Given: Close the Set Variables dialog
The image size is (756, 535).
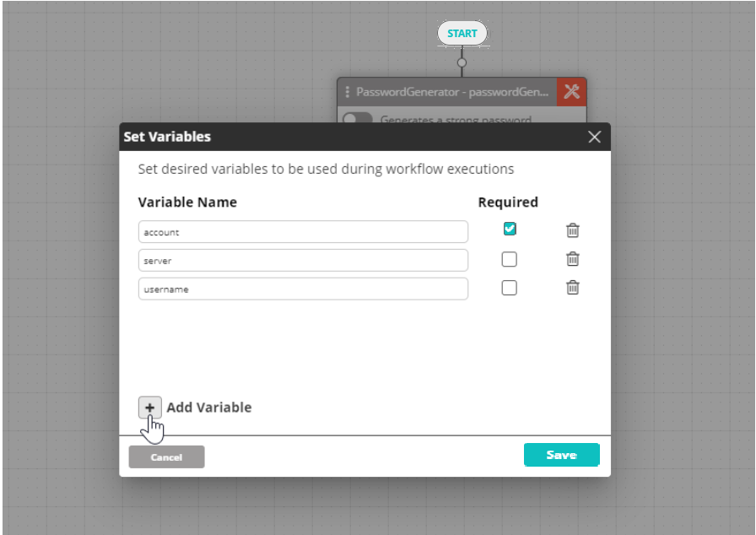Looking at the screenshot, I should click(x=594, y=137).
